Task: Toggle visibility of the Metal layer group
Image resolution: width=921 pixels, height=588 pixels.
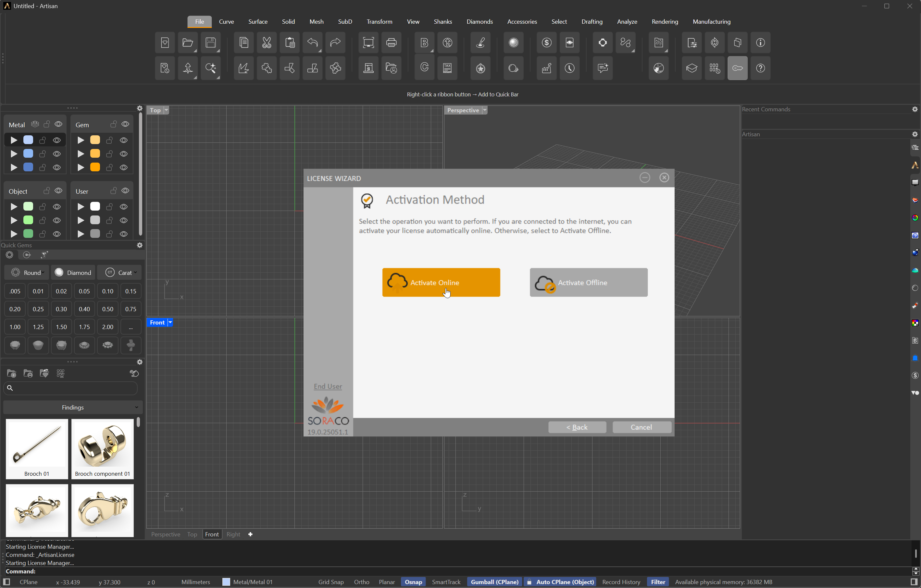Action: pos(58,124)
